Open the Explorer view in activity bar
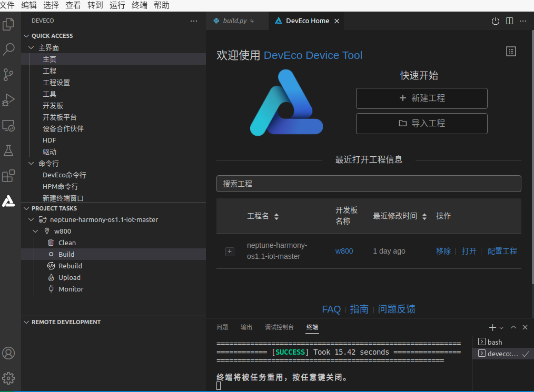Image resolution: width=534 pixels, height=392 pixels. 8,24
